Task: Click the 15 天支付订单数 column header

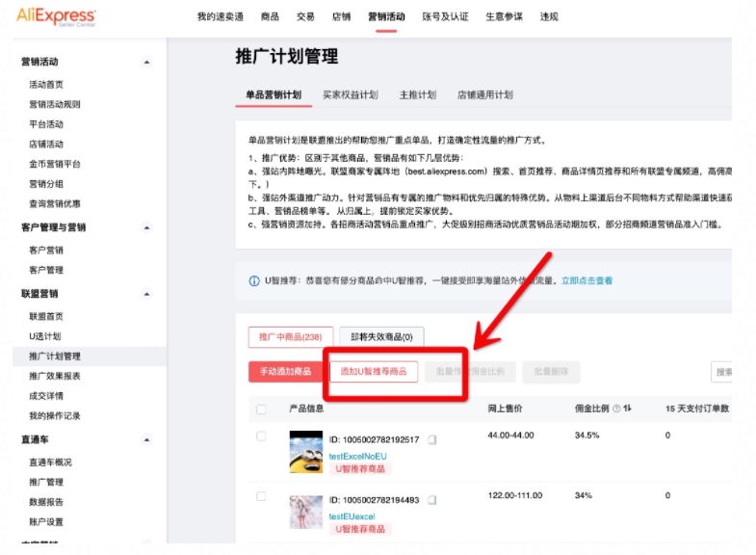Action: point(697,409)
